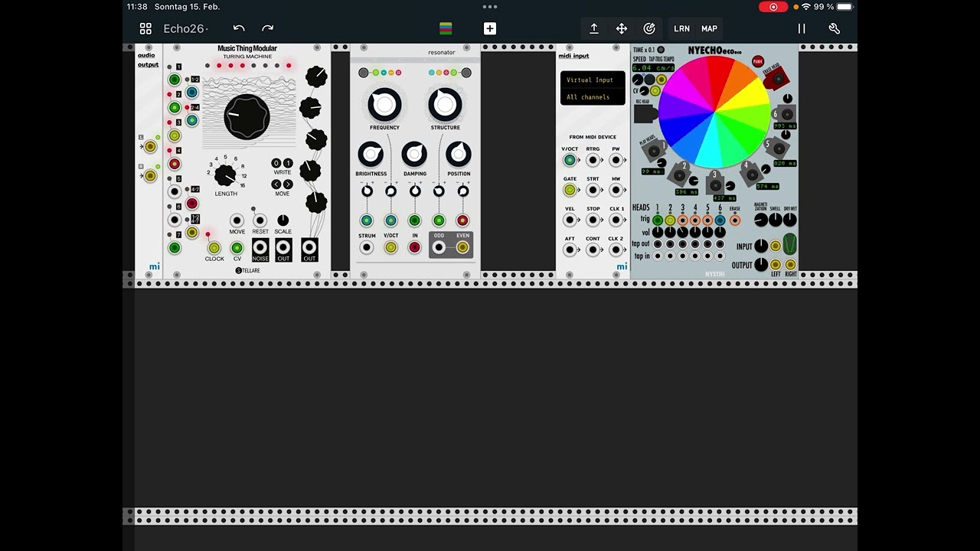Click the MIDI VEL output jack
Image resolution: width=980 pixels, height=551 pixels.
tap(570, 220)
